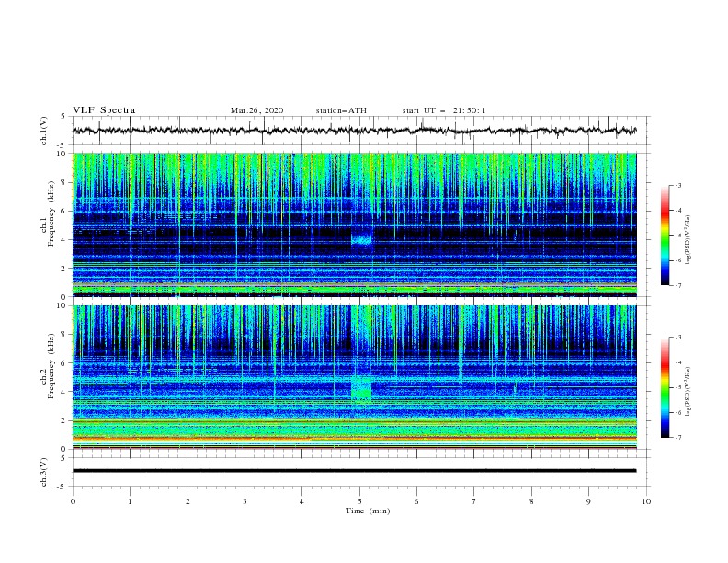Click the ch.3 flat black voltage trace
The image size is (728, 563).
coord(354,471)
